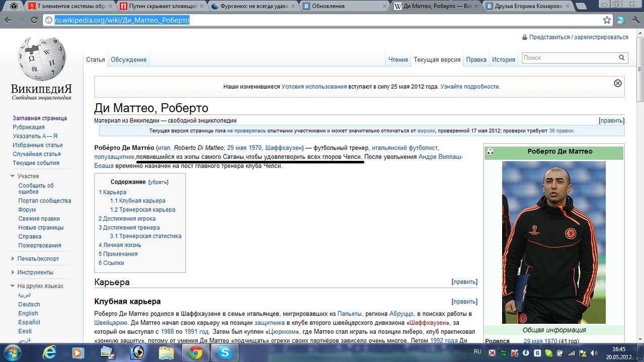Click '36 правок' link in review notice

561,131
